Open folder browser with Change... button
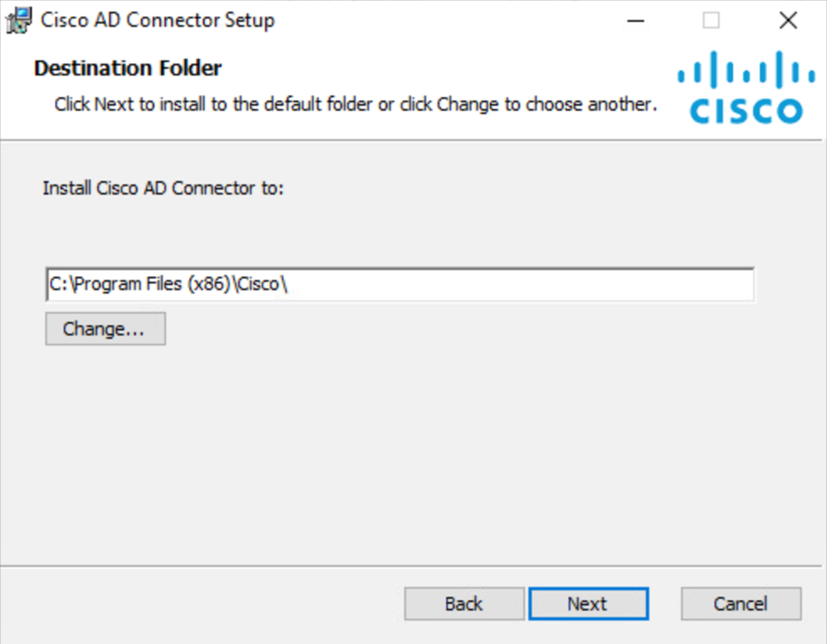Viewport: 827px width, 644px height. coord(106,328)
